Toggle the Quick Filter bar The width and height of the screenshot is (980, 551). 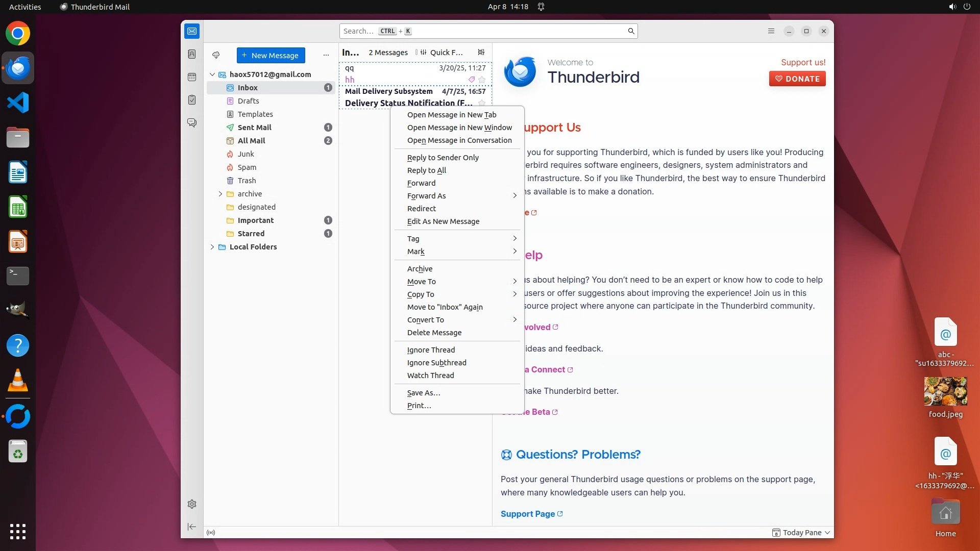click(x=442, y=52)
